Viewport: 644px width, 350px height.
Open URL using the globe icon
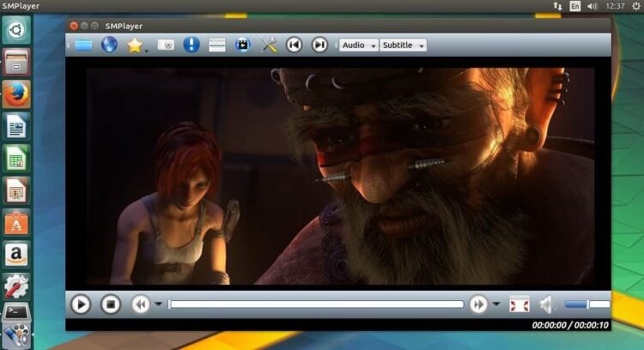[x=109, y=45]
